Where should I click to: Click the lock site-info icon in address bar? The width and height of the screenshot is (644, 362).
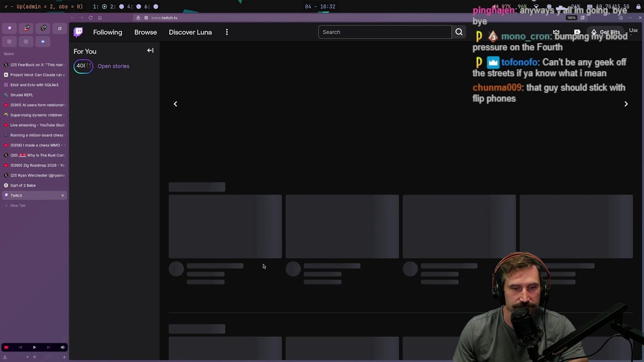pos(138,18)
